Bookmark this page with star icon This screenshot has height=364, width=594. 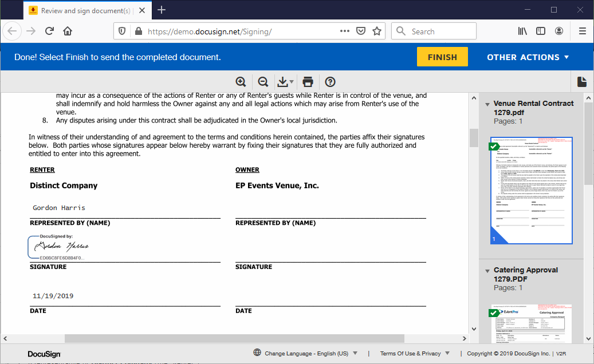(376, 31)
